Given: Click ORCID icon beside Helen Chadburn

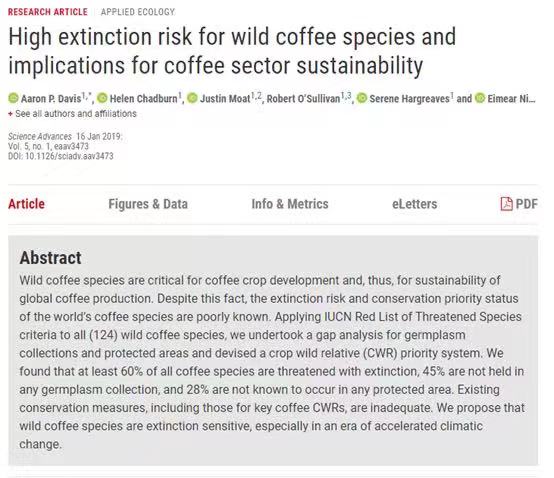Looking at the screenshot, I should tap(102, 98).
